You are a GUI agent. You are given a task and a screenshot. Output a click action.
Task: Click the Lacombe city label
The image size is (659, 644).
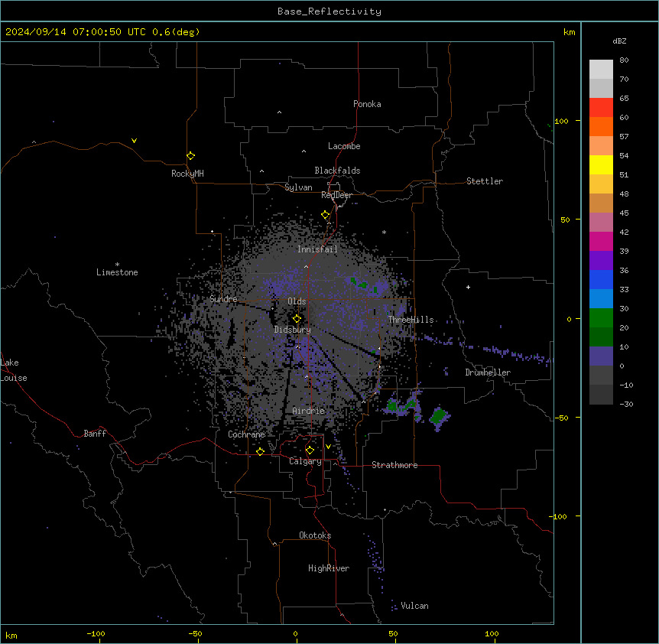tap(344, 146)
